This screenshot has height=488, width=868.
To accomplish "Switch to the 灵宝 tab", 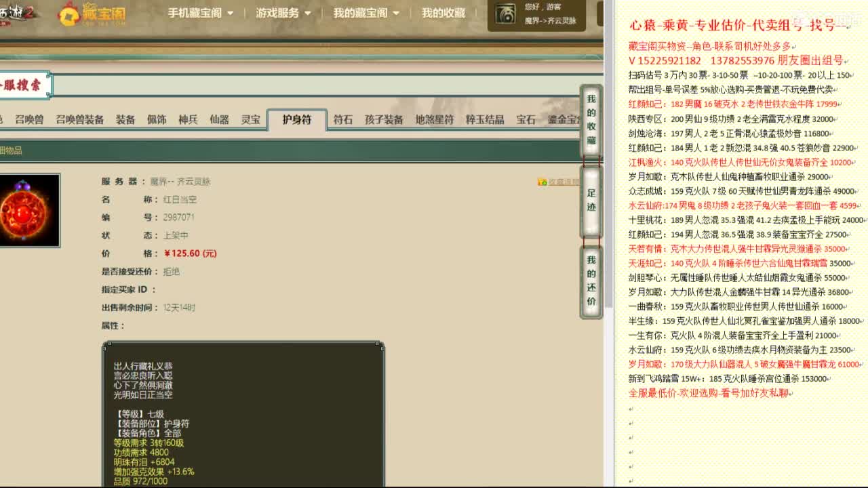I will click(x=250, y=119).
